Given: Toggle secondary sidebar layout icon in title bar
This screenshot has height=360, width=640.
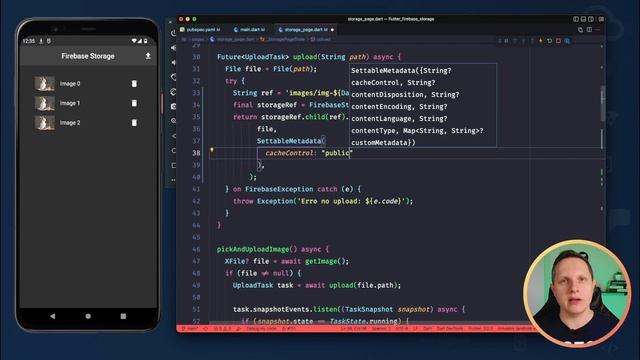Looking at the screenshot, I should tap(591, 19).
